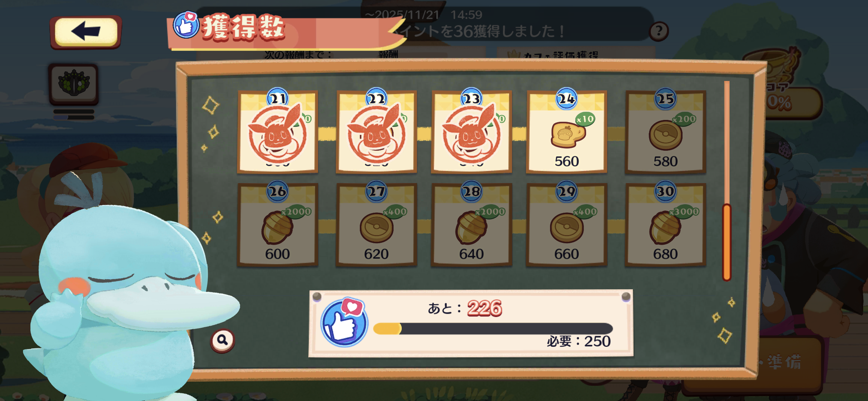Select reward 28 acorn at 640 points
Image resolution: width=868 pixels, height=401 pixels.
pos(471,224)
